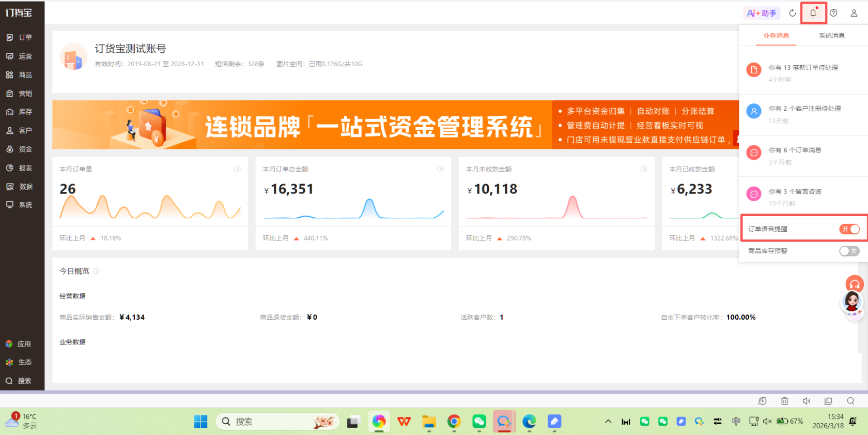
Task: Enable the 商品库存预警 switch
Action: [x=849, y=251]
